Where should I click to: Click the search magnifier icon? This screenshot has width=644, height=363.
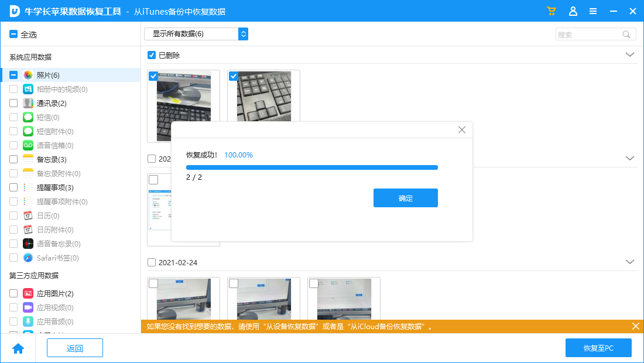[x=626, y=35]
